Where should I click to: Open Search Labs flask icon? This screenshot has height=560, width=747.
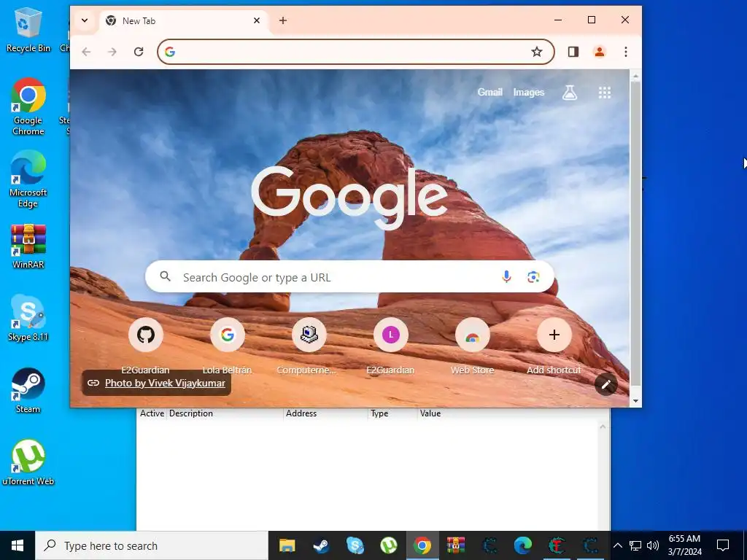tap(570, 93)
